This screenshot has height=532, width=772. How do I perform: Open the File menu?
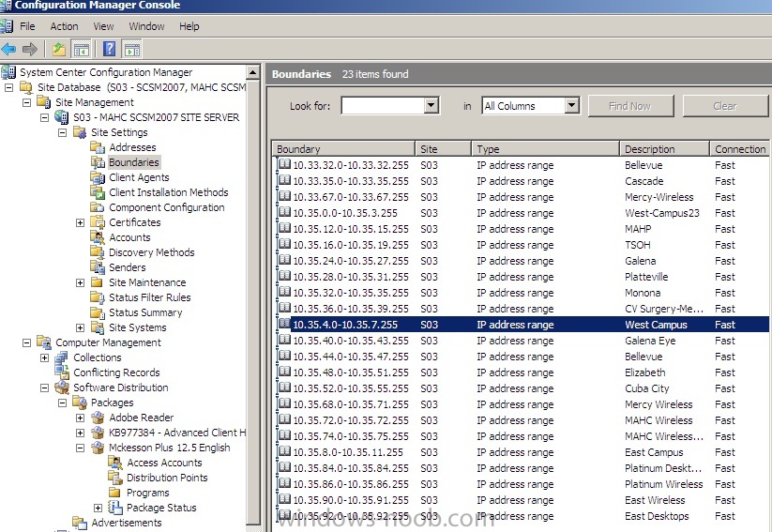pos(27,26)
